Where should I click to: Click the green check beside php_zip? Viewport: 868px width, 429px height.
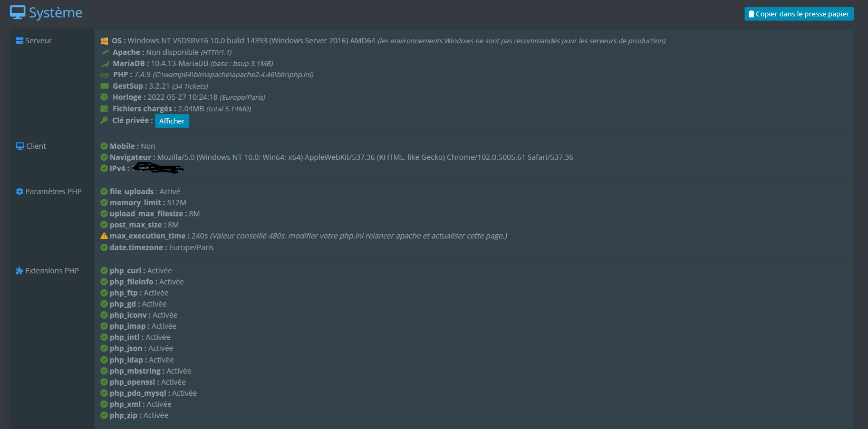tap(104, 415)
